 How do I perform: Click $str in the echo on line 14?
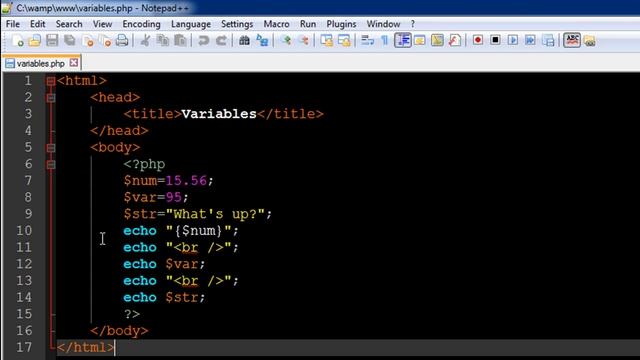coord(182,298)
